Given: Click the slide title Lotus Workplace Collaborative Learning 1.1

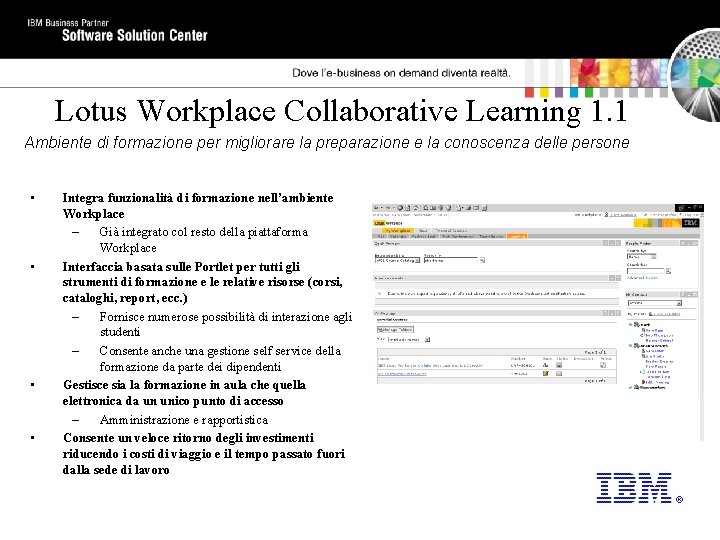Looking at the screenshot, I should [x=341, y=111].
